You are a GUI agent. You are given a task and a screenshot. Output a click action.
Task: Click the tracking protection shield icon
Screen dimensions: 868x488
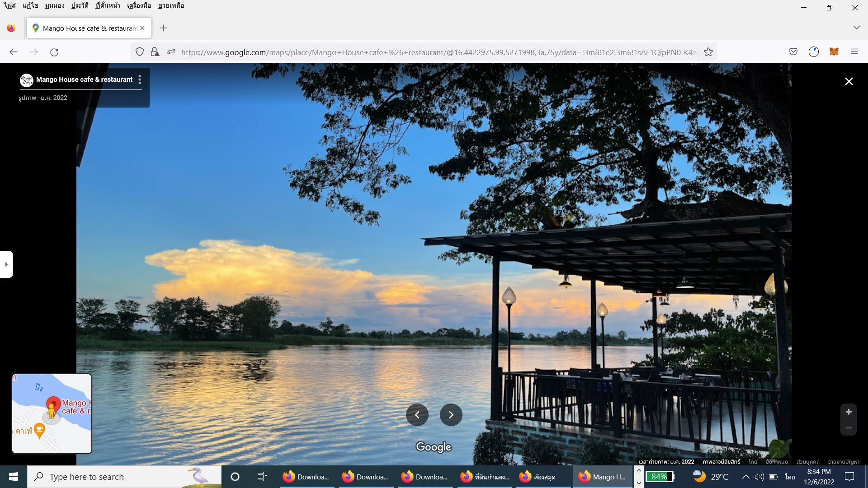140,52
